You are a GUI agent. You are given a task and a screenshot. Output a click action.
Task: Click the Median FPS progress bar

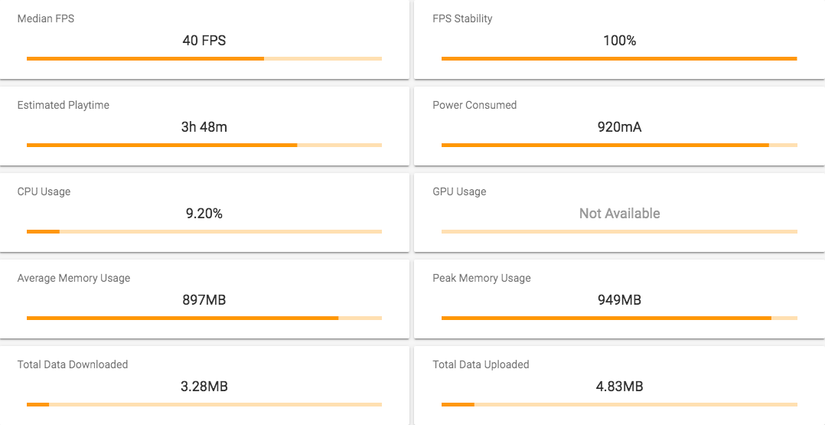204,58
